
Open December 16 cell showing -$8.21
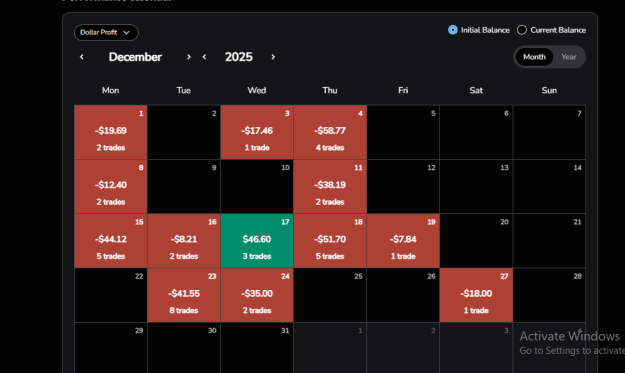(x=184, y=241)
